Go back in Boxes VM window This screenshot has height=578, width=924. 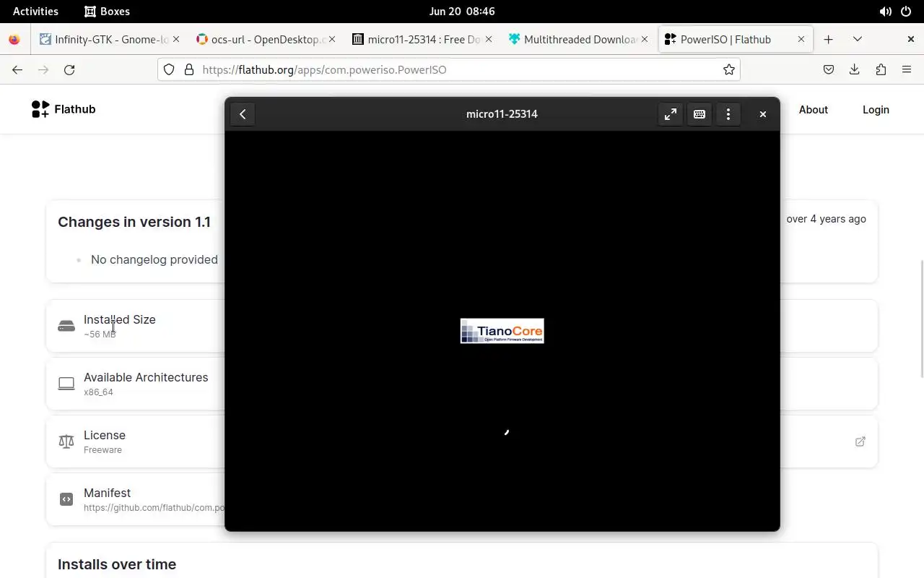point(243,114)
